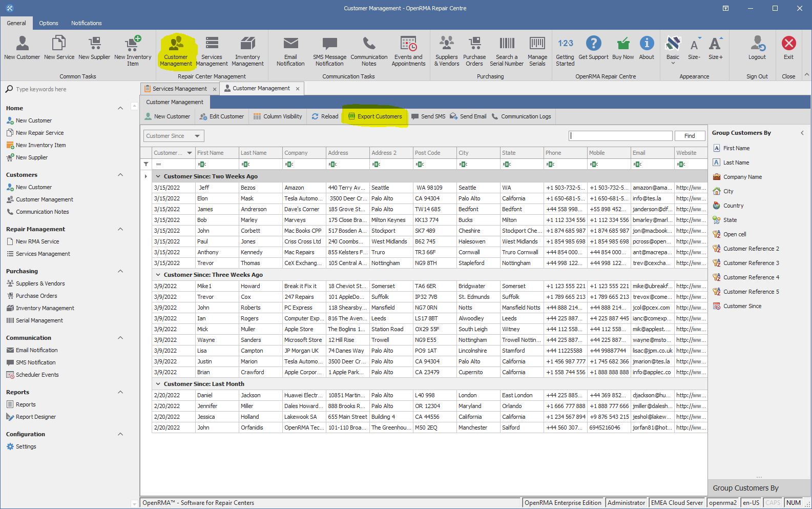812x509 pixels.
Task: Click Logout ribbon icon
Action: 757,49
